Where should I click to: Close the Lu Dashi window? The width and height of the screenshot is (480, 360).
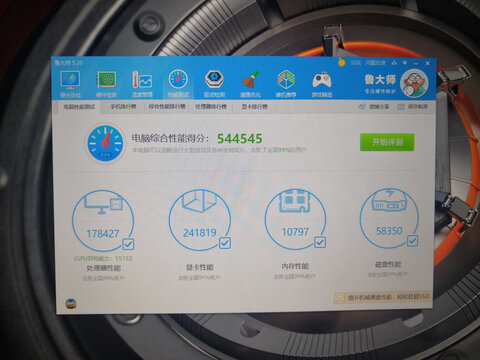427,63
